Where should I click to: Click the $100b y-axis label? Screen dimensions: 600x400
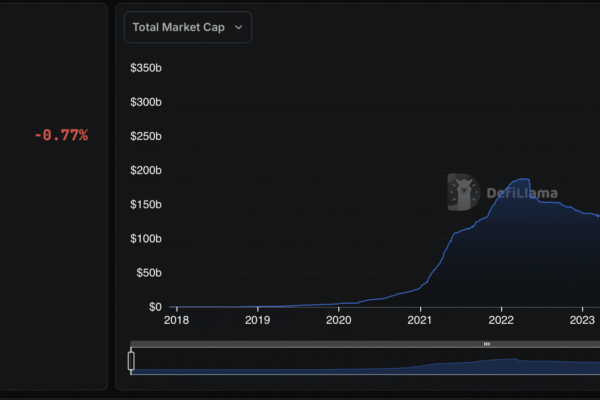(146, 239)
